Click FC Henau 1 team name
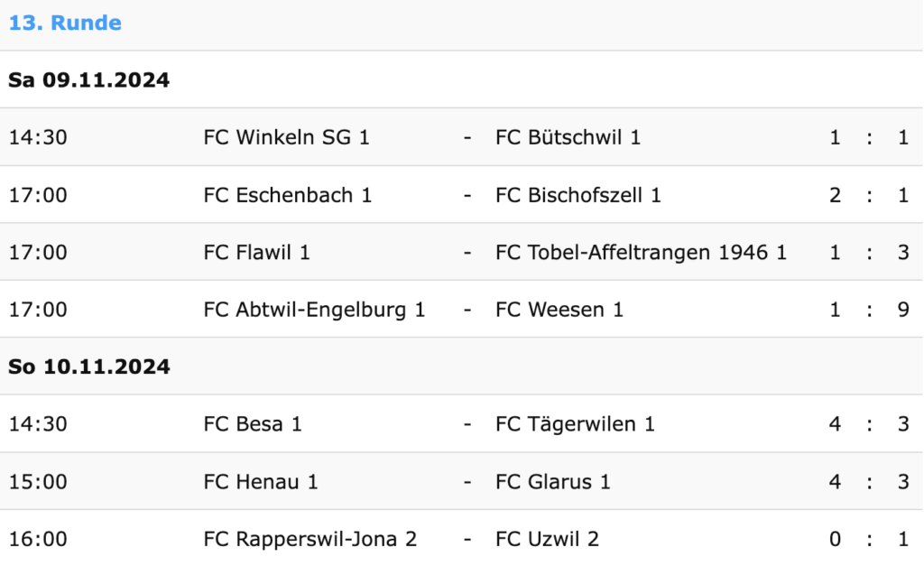The image size is (924, 566). pyautogui.click(x=261, y=482)
